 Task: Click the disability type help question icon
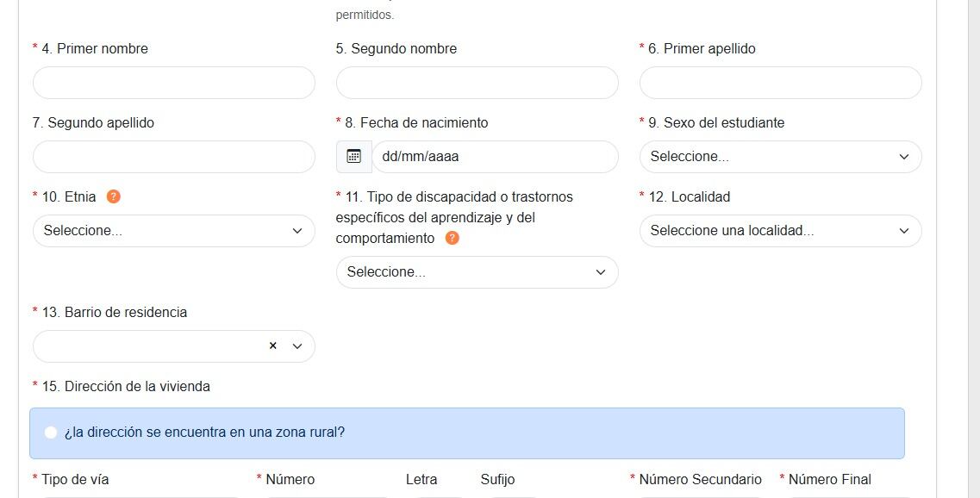[453, 238]
